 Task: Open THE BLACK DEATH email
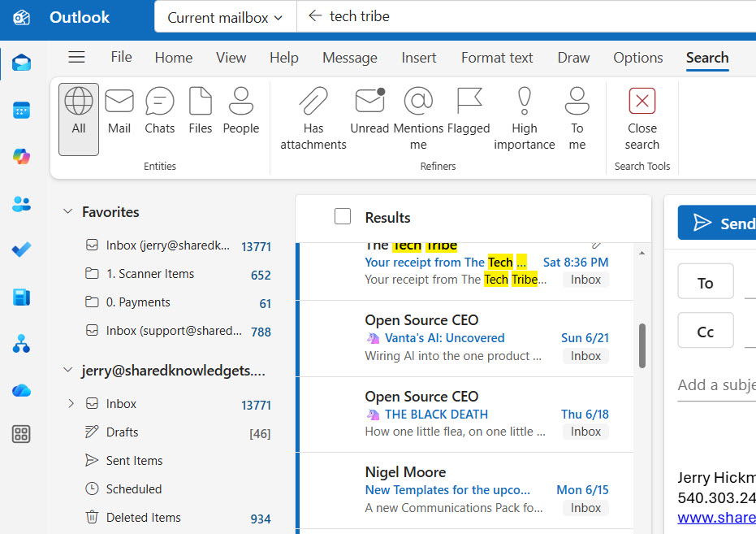(x=467, y=415)
